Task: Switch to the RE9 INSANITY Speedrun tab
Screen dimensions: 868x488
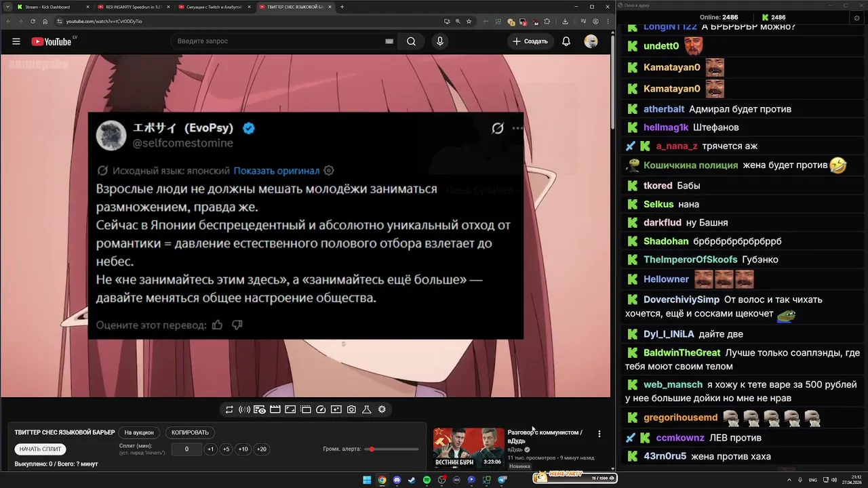Action: 133,7
